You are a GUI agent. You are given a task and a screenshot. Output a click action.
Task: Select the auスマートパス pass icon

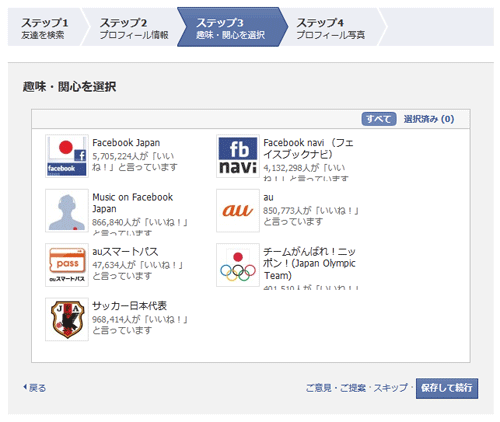67,265
